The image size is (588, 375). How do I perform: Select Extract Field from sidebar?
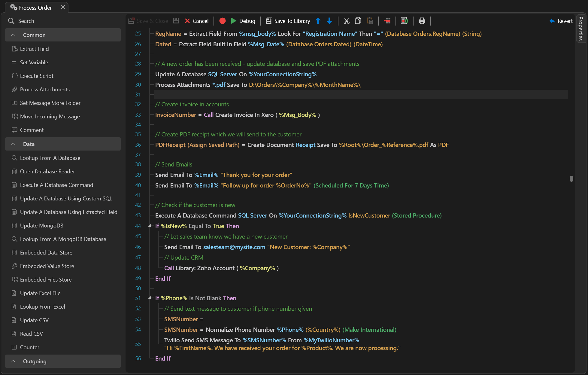[x=34, y=48]
